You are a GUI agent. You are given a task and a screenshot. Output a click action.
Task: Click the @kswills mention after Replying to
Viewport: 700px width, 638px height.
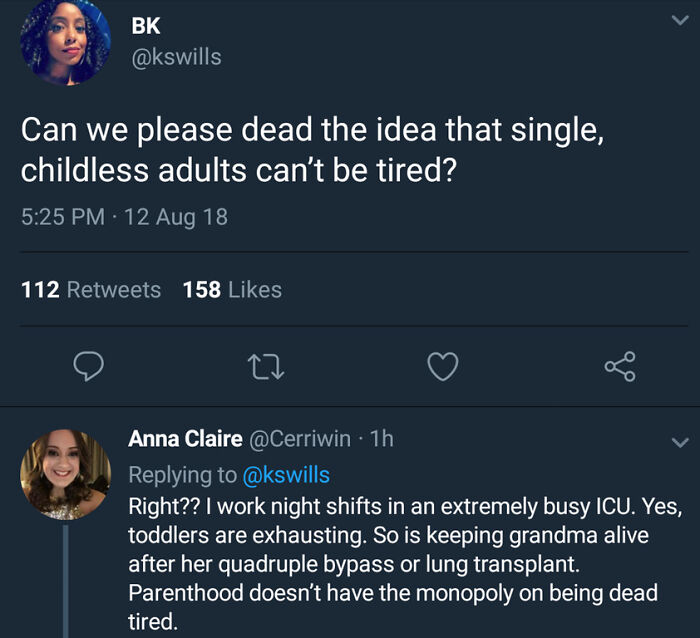(286, 474)
